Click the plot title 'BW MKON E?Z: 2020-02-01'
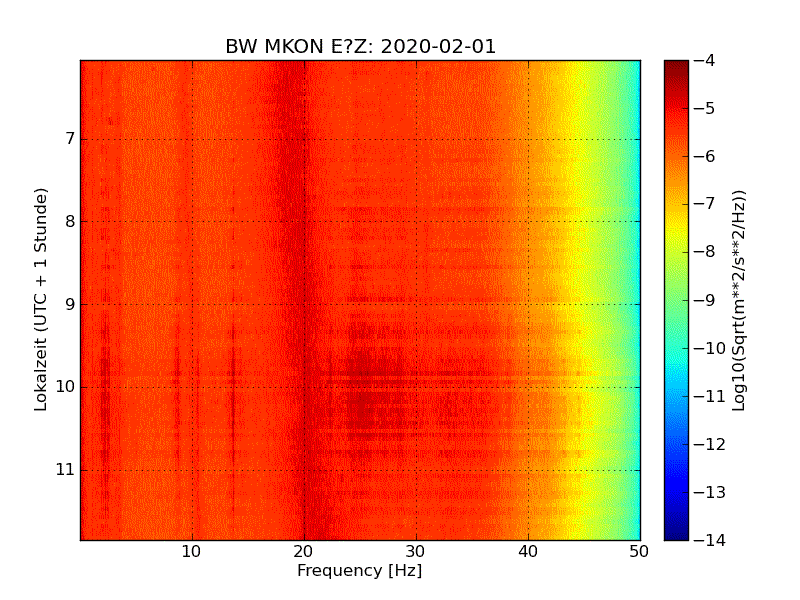Screen dimensions: 800x600 [x=360, y=46]
